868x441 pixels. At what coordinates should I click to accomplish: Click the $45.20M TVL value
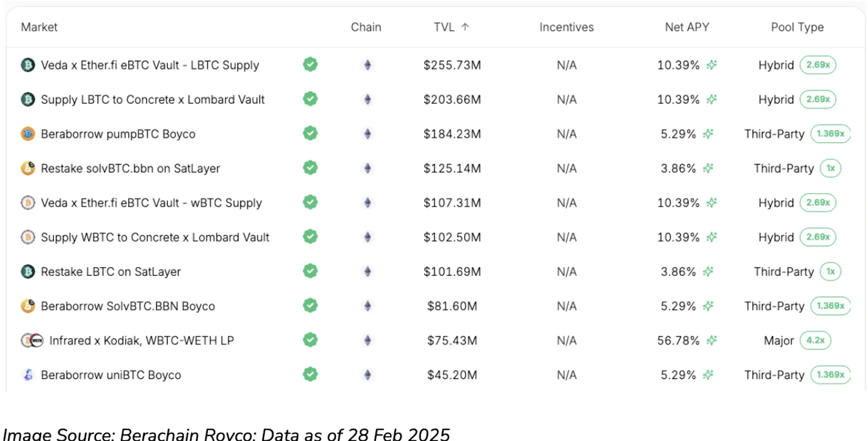[x=452, y=375]
